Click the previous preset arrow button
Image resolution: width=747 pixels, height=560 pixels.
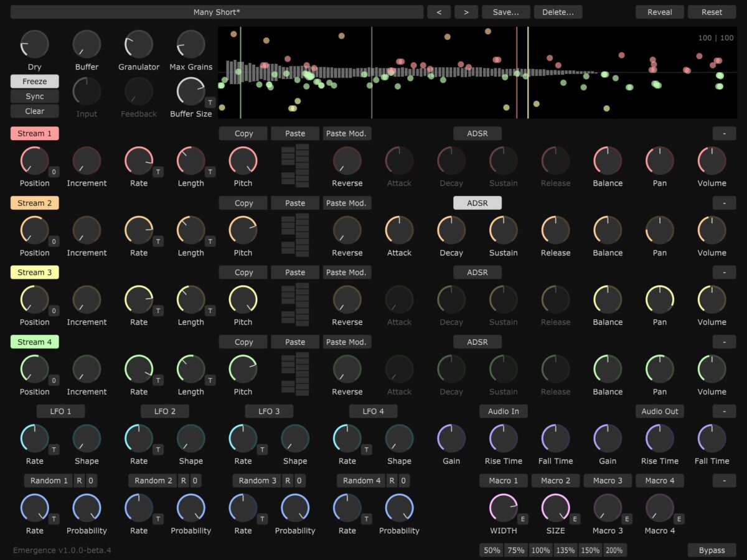click(x=439, y=12)
